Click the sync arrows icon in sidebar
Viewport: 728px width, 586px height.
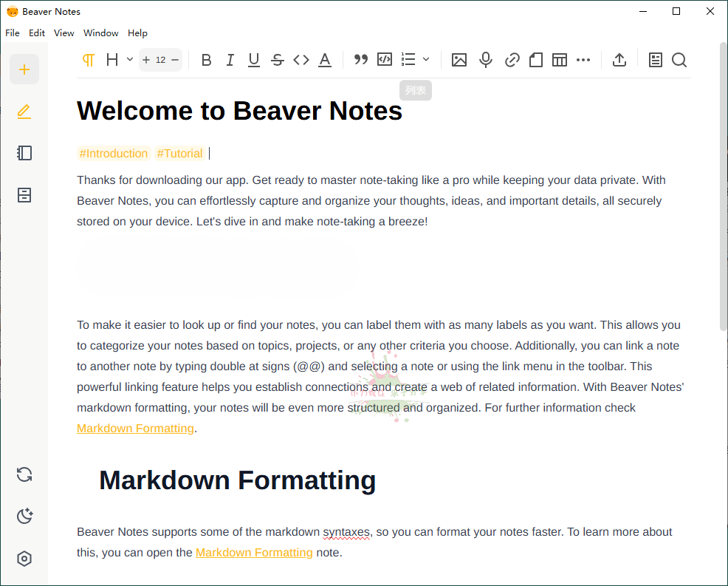pyautogui.click(x=24, y=474)
